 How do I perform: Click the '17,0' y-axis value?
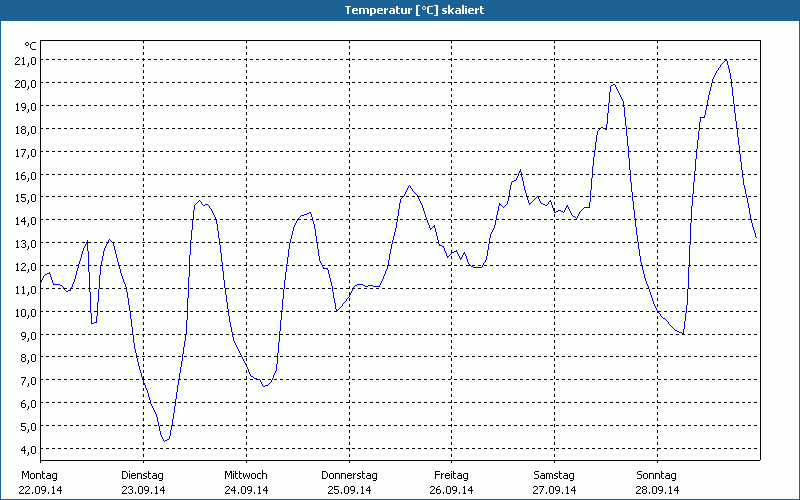tap(27, 153)
